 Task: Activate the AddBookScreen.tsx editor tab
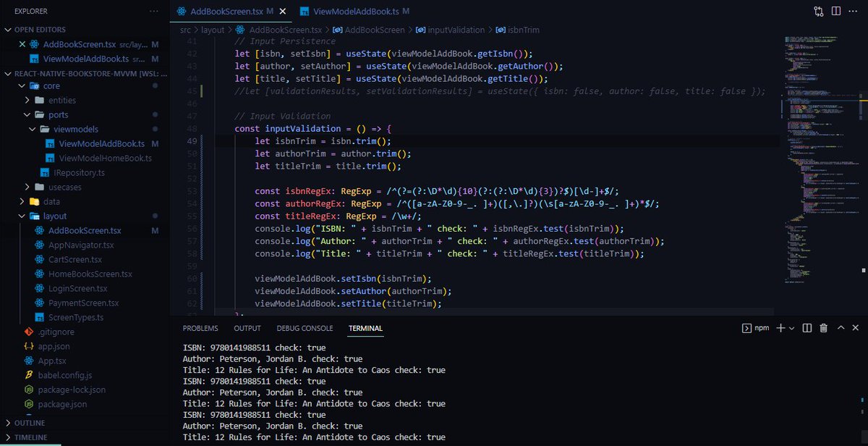tap(230, 12)
